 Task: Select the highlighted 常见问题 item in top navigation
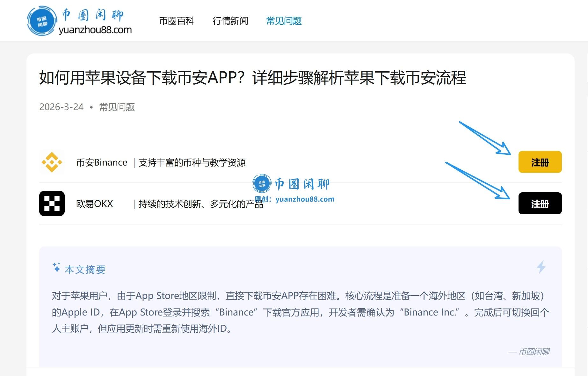(284, 21)
